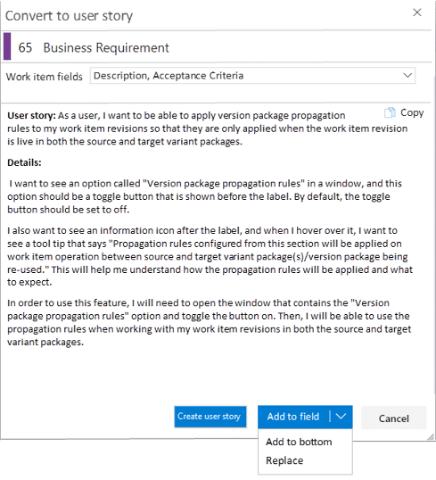Click the Cancel button

394,418
